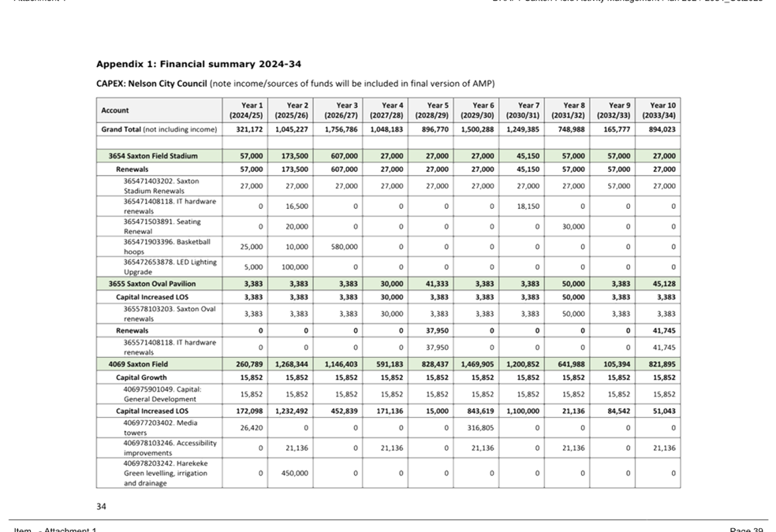Select the Grand Total value 165,777
The width and height of the screenshot is (776, 532).
[616, 129]
